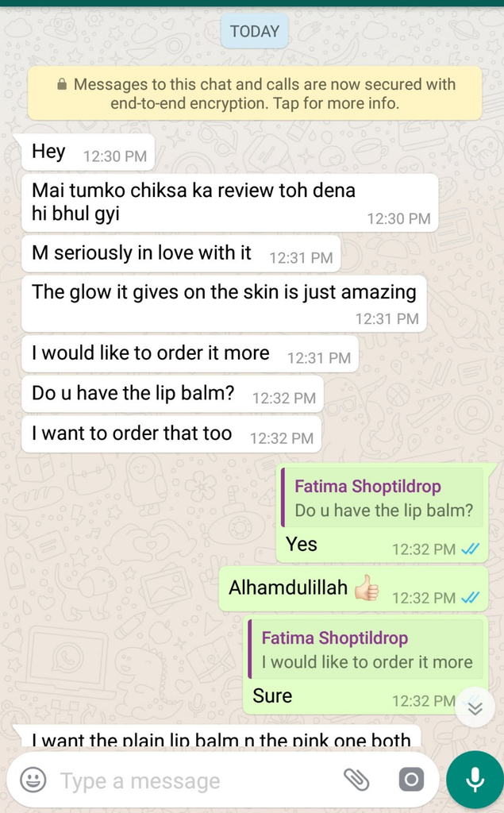Tap the 'Sure' reply message
The width and height of the screenshot is (504, 813).
[366, 665]
